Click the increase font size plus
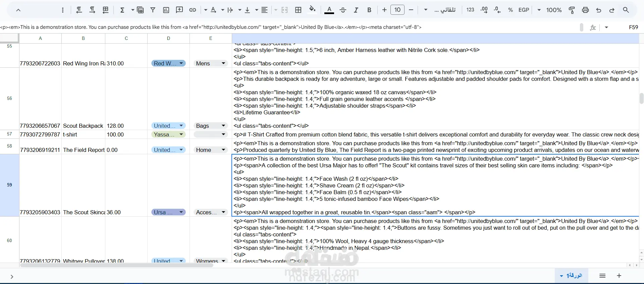The width and height of the screenshot is (644, 284). coord(384,10)
